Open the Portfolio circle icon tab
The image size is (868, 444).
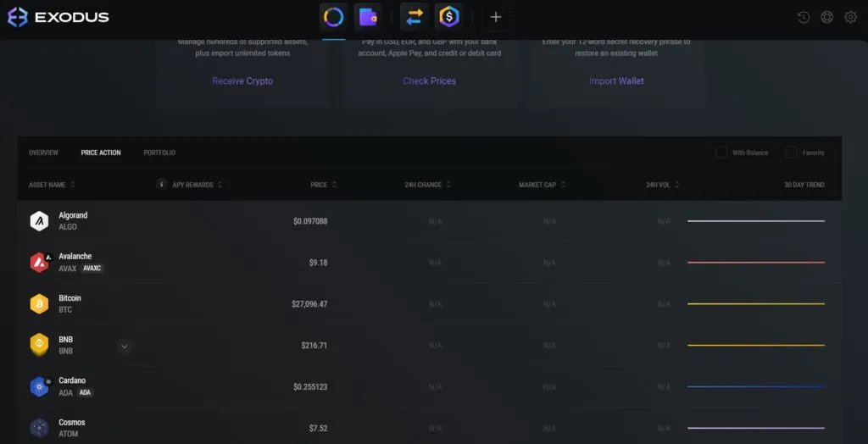333,17
